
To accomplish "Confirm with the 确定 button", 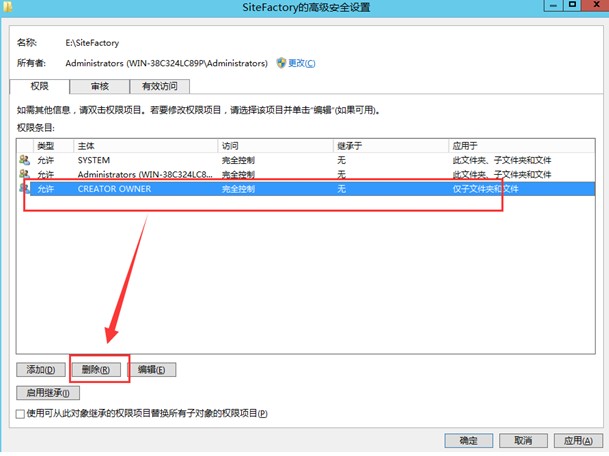I will coord(468,440).
